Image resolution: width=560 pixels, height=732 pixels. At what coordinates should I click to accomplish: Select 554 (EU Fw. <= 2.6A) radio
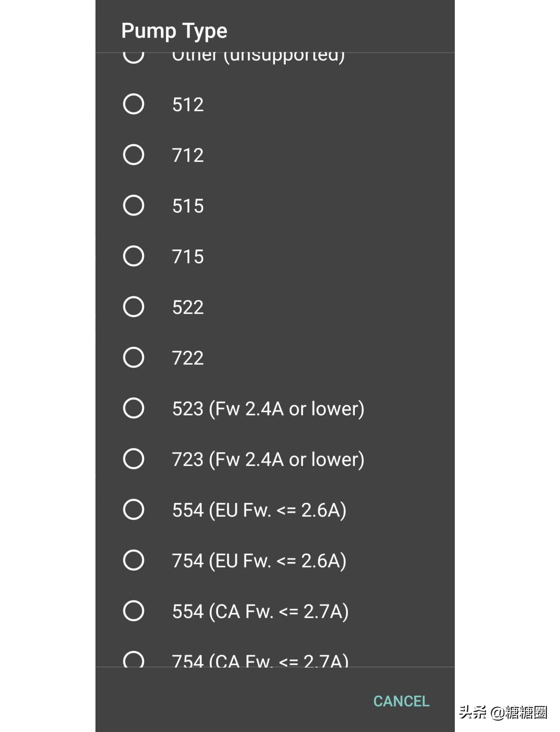134,509
